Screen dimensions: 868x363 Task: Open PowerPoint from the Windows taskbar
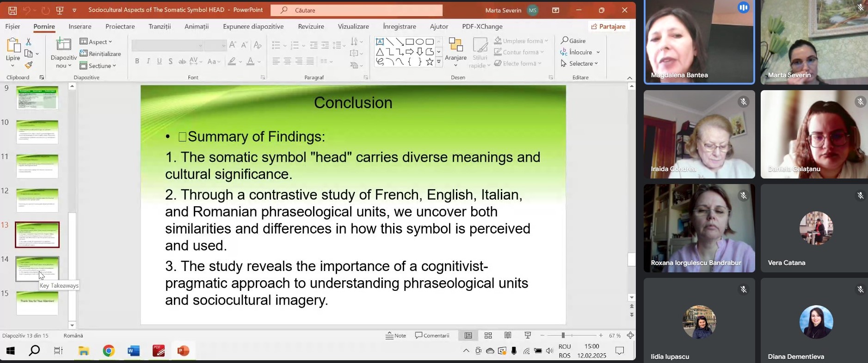coord(183,351)
